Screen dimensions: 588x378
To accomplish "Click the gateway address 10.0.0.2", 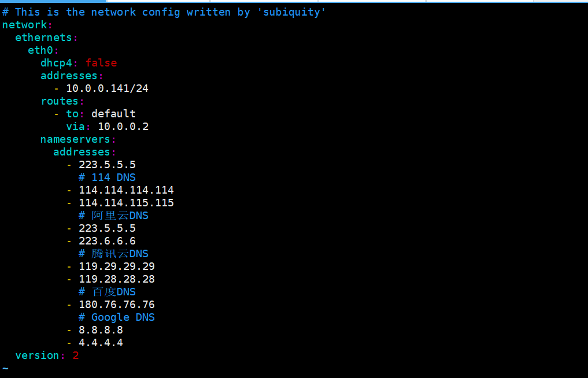I will [x=123, y=127].
